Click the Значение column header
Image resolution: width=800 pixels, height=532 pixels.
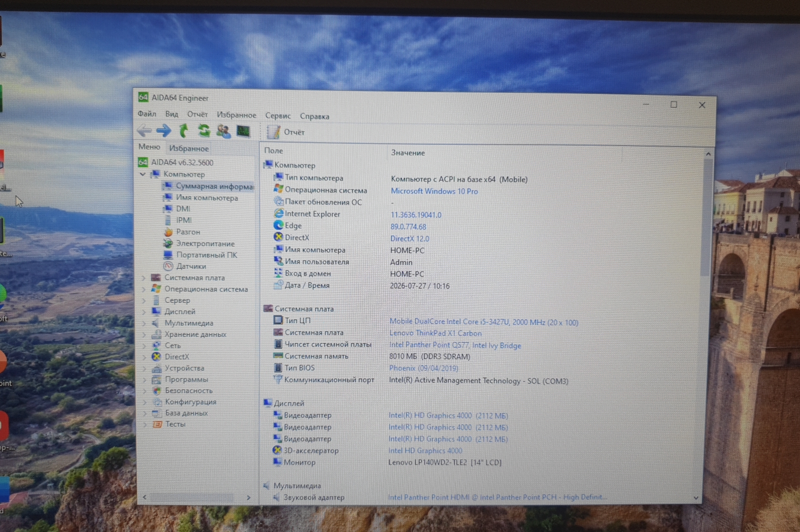[x=408, y=153]
